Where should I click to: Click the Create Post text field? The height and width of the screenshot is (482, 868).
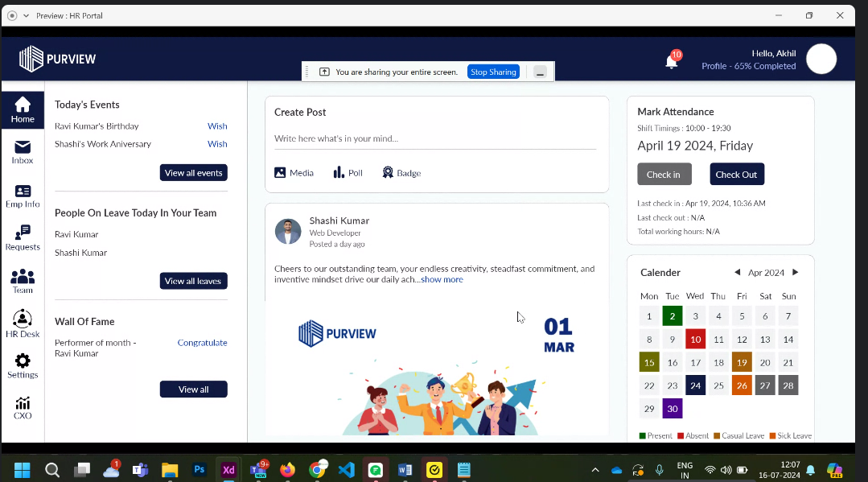coord(434,138)
